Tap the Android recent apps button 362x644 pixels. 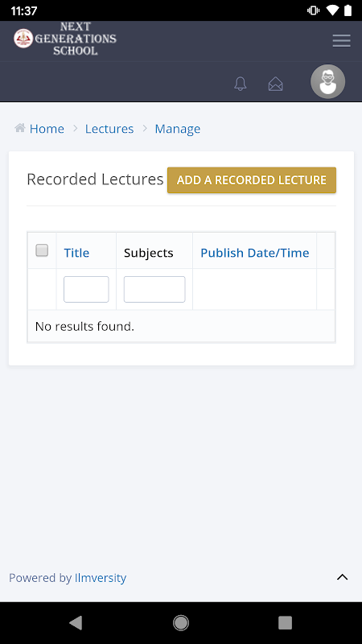[285, 622]
